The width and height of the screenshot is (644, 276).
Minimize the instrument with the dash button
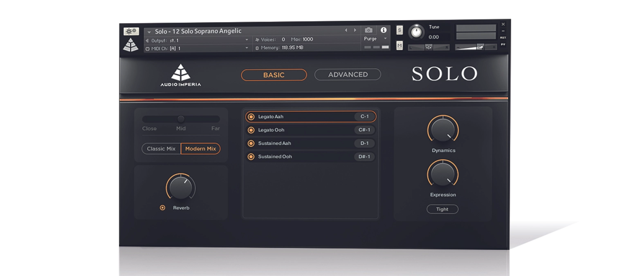(503, 31)
